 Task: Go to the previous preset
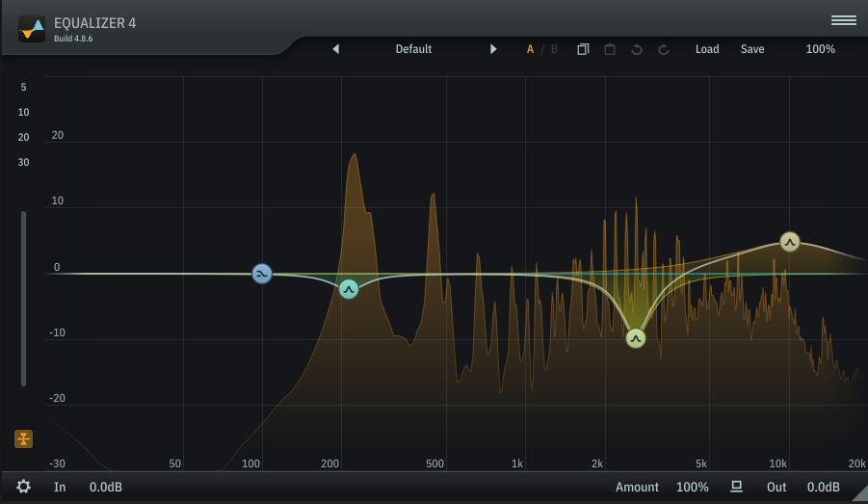tap(335, 49)
